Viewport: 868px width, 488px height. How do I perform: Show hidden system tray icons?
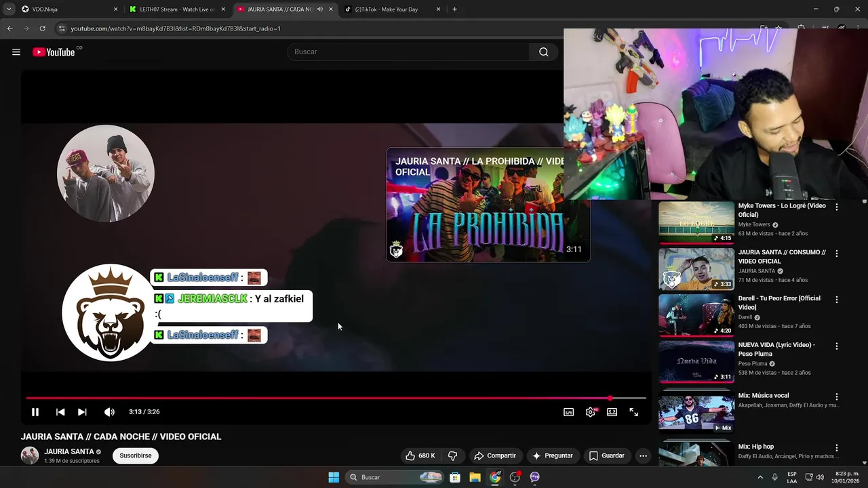760,477
